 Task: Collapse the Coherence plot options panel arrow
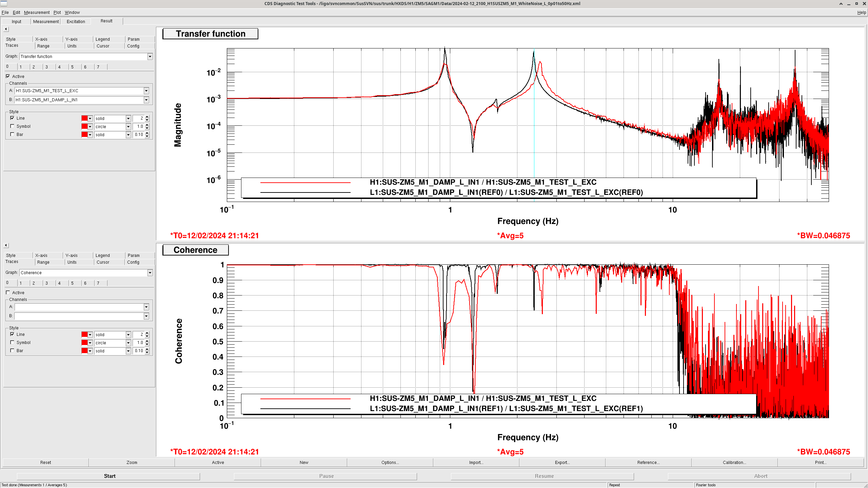(6, 245)
